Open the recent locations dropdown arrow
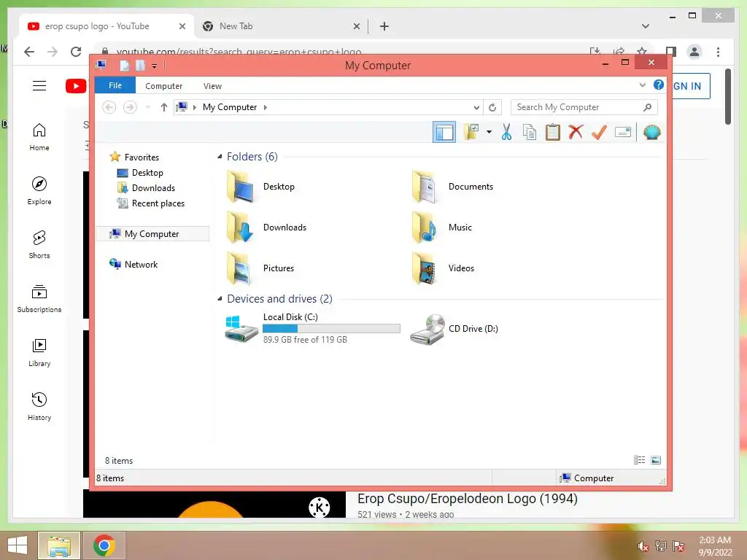The width and height of the screenshot is (747, 560). point(147,107)
